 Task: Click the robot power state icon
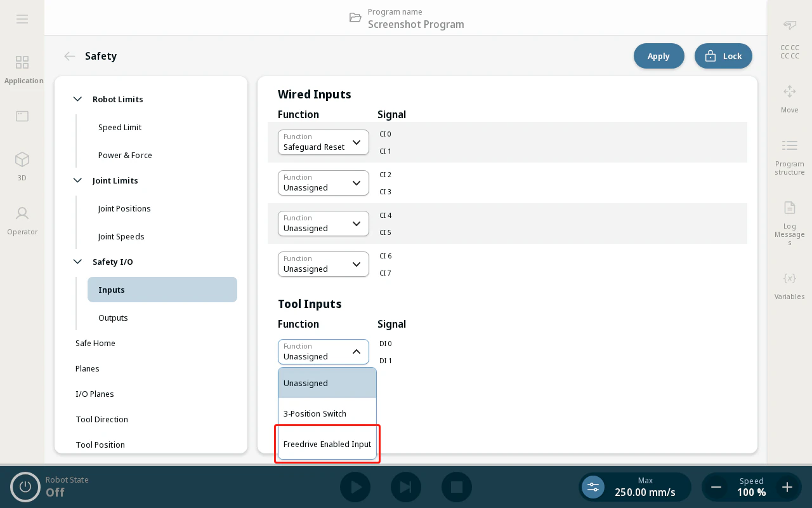point(25,487)
